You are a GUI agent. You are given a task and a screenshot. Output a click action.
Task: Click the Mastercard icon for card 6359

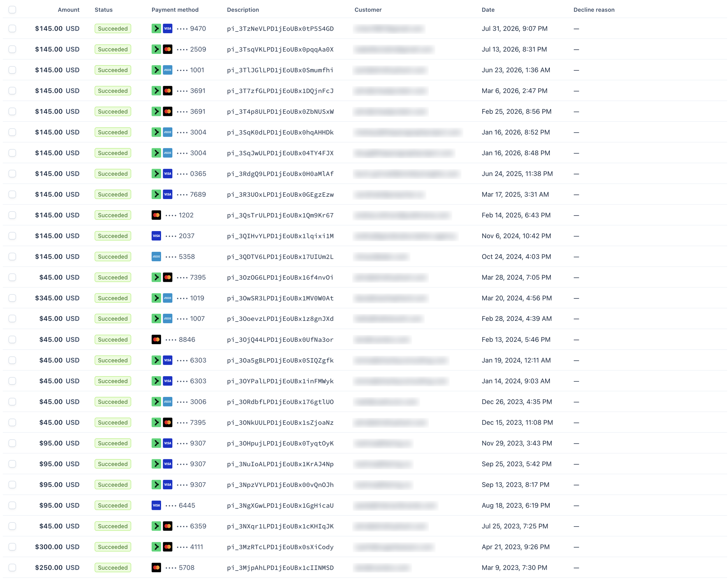[167, 526]
